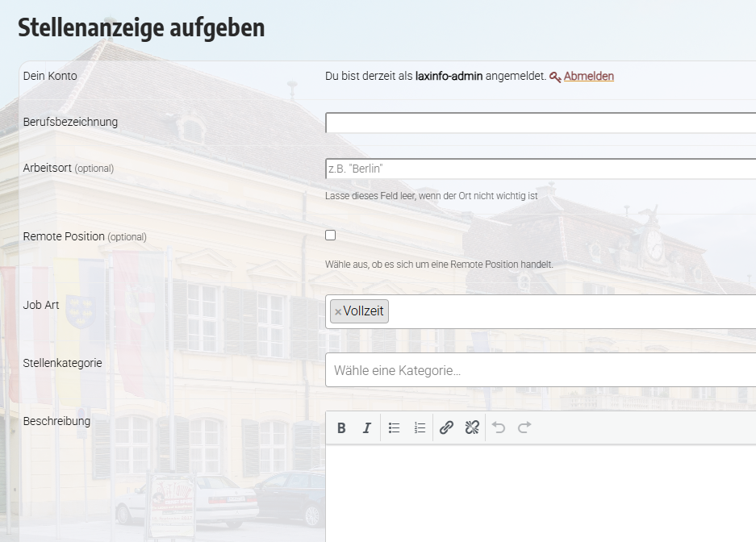The width and height of the screenshot is (756, 542).
Task: Open the Stellenkategorie category dropdown
Action: 541,370
